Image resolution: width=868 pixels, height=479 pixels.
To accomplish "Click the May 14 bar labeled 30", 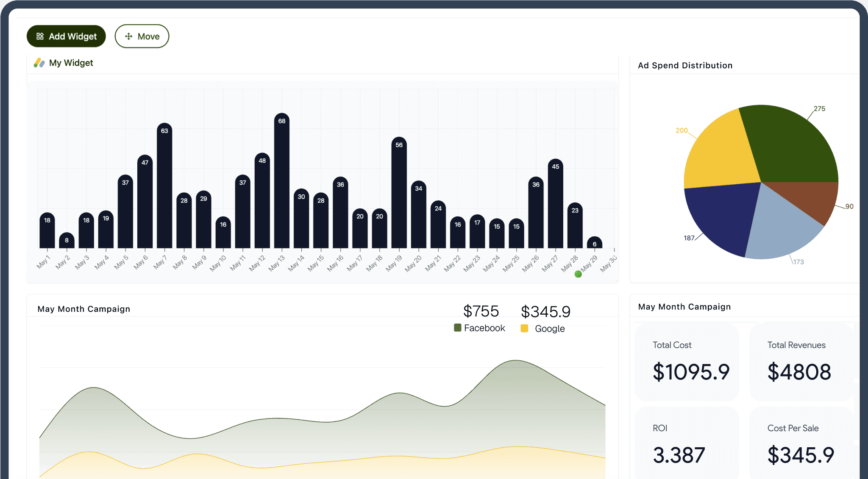I will click(x=301, y=219).
